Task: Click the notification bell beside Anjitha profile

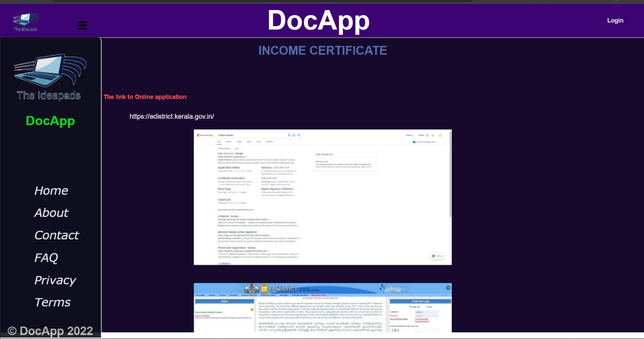Action: (x=432, y=135)
